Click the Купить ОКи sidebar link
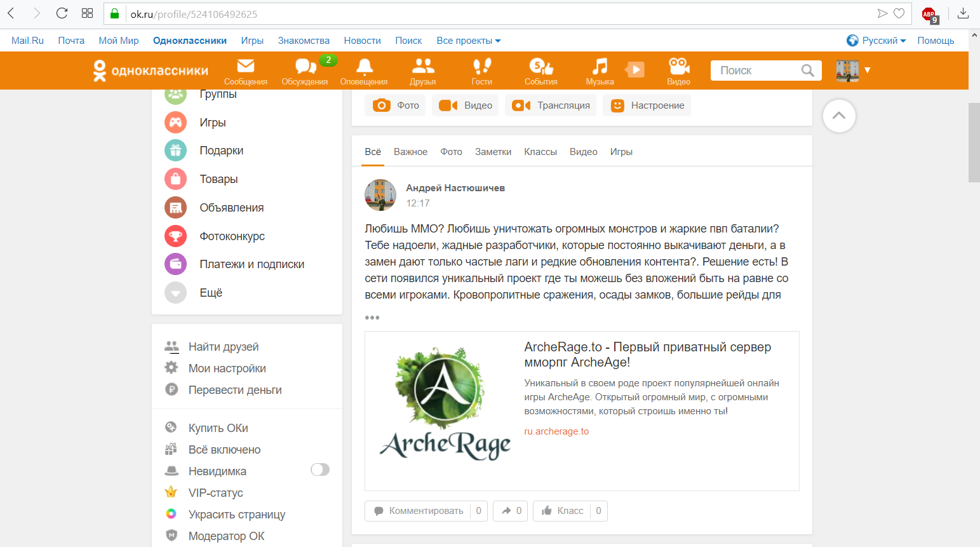 point(218,428)
